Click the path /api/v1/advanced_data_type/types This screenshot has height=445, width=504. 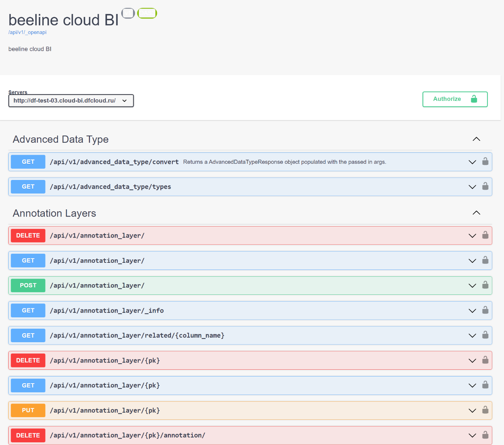point(111,187)
